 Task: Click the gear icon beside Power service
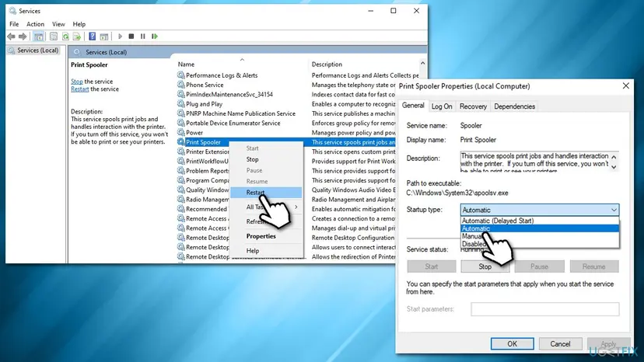tap(180, 132)
